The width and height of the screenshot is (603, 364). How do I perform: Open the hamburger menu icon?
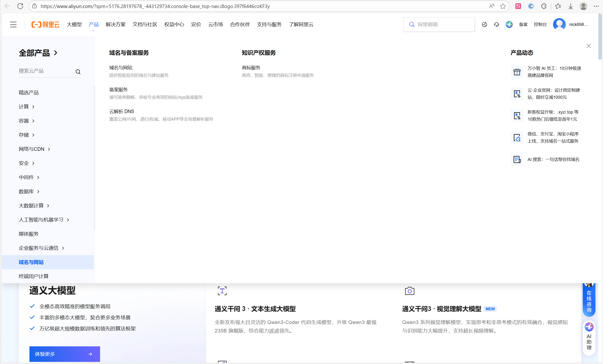(13, 25)
